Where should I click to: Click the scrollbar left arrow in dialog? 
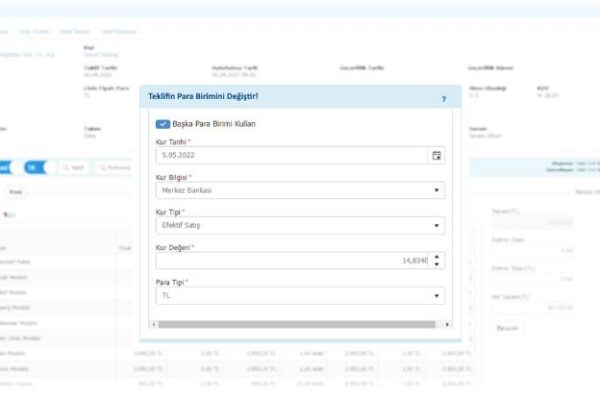click(153, 324)
